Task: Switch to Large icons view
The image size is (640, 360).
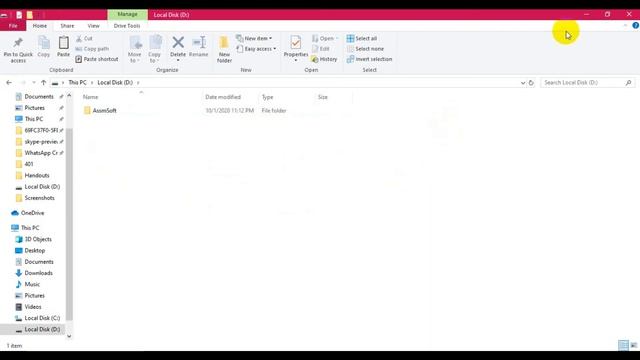Action: click(633, 345)
